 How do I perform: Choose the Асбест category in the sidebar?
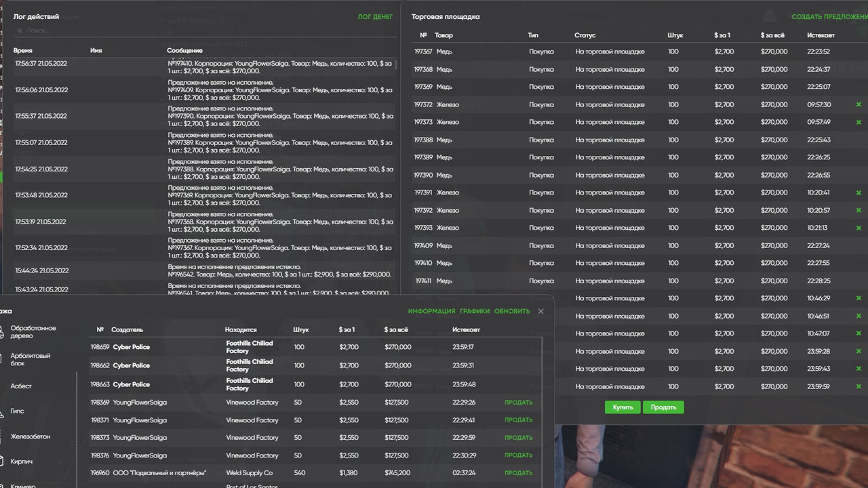click(x=21, y=386)
